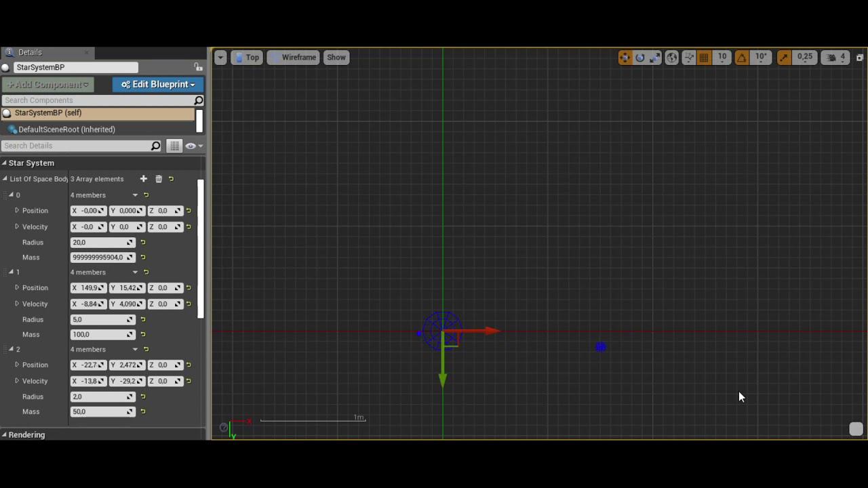This screenshot has height=488, width=868.
Task: Select StarSystemBP (self) in components list
Action: [98, 113]
